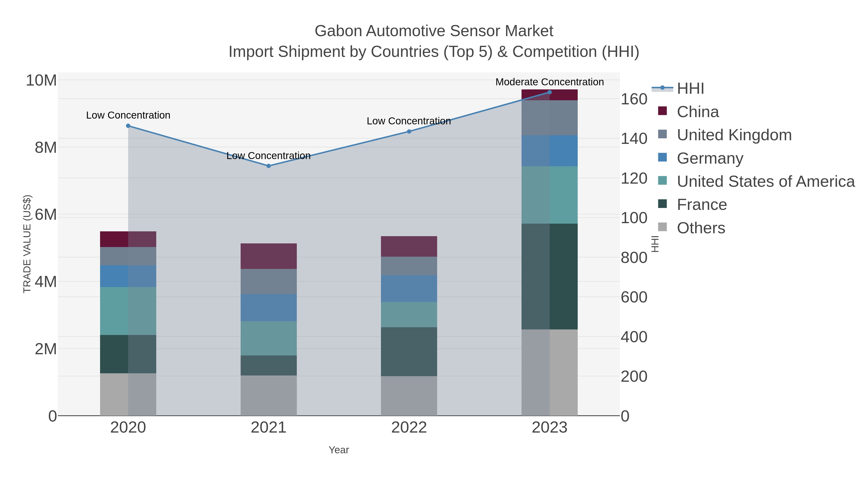Select the 2022 HHI data point marker
Image resolution: width=868 pixels, height=488 pixels.
[409, 132]
